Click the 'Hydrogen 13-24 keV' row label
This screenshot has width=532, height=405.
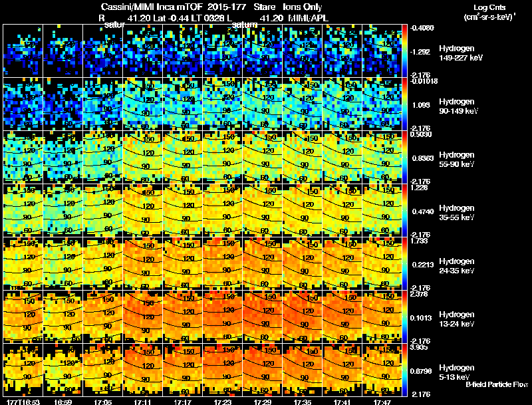coord(457,319)
